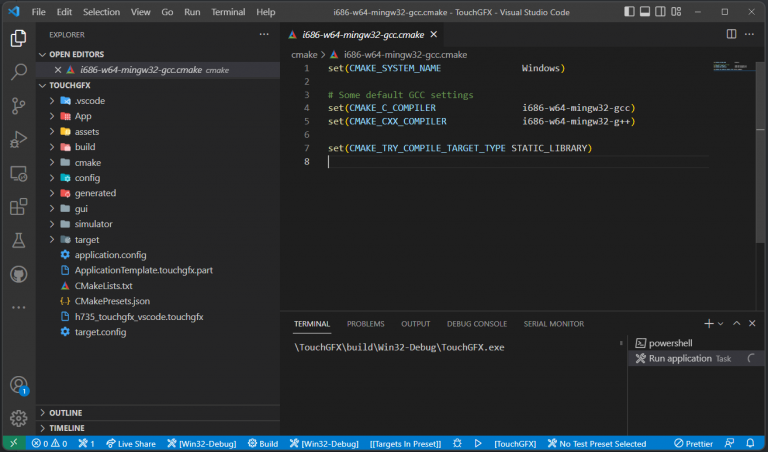The image size is (768, 452).
Task: Open terminal launch profile dropdown arrow
Action: tap(720, 324)
